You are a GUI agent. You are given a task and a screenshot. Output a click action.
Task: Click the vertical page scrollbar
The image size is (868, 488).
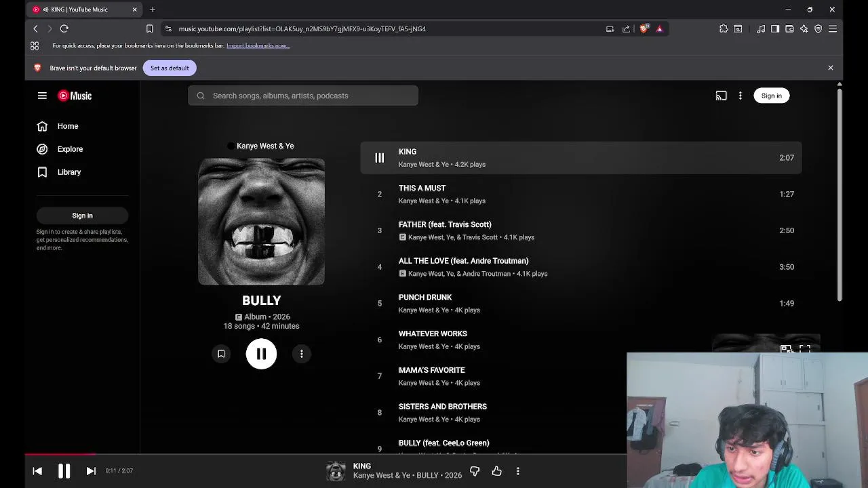click(x=840, y=195)
